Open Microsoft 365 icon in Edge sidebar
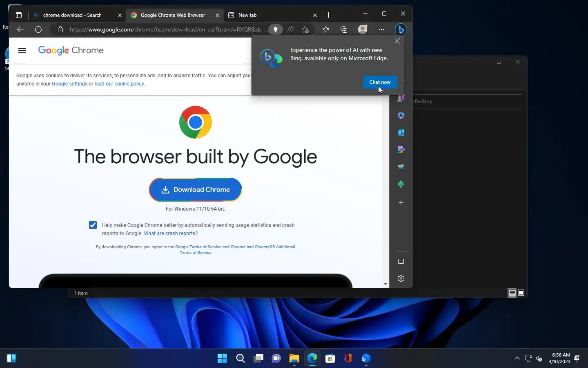This screenshot has width=588, height=368. 401,115
